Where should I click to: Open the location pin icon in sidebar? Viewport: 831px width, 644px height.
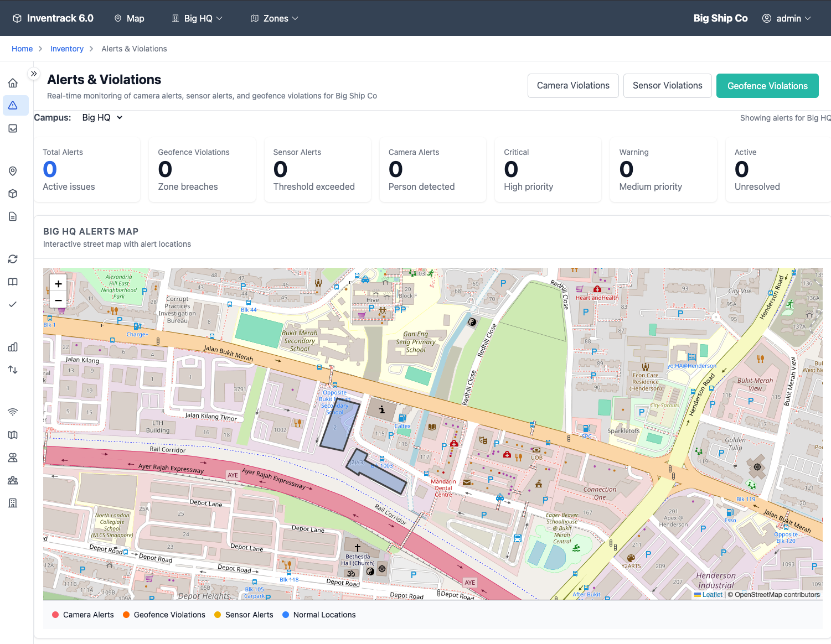(13, 171)
